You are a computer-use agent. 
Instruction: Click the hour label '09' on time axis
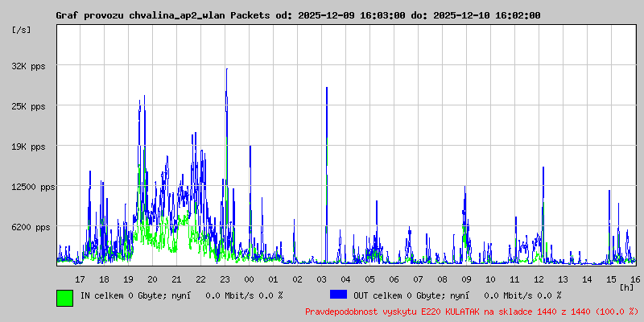click(x=467, y=279)
